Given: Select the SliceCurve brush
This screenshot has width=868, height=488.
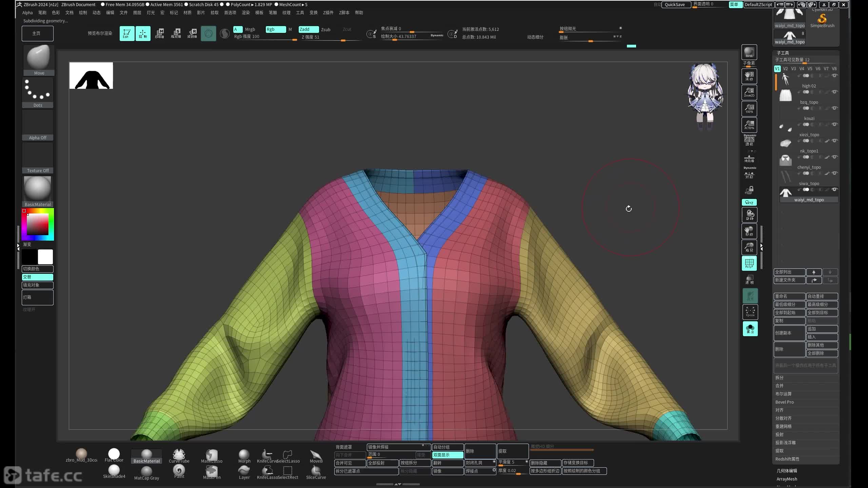Looking at the screenshot, I should click(316, 472).
